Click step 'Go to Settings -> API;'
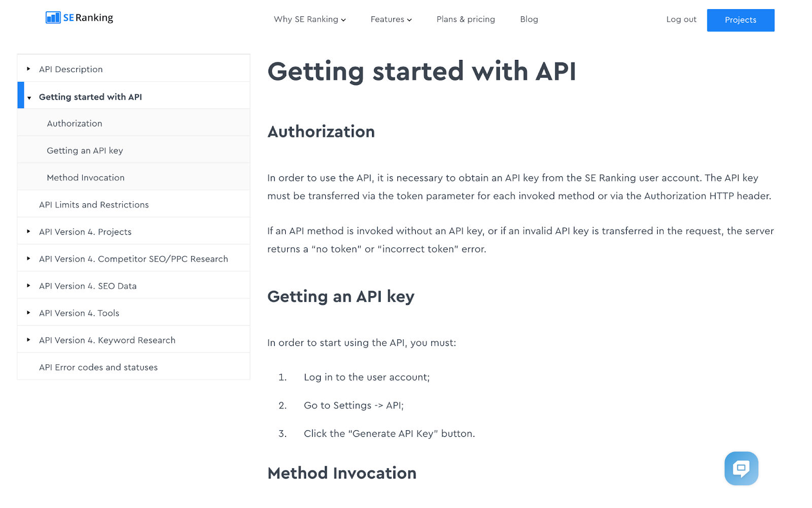This screenshot has width=812, height=508. click(354, 405)
